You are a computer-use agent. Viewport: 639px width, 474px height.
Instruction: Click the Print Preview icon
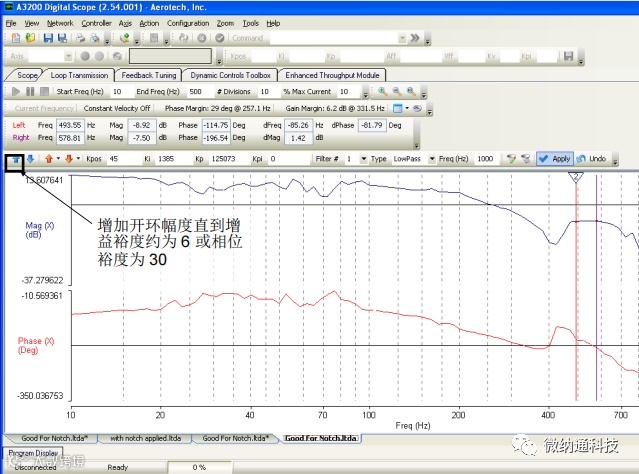pyautogui.click(x=95, y=38)
